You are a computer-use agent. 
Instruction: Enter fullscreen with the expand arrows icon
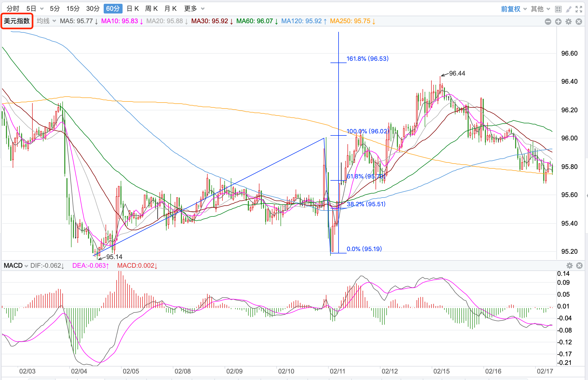[579, 9]
